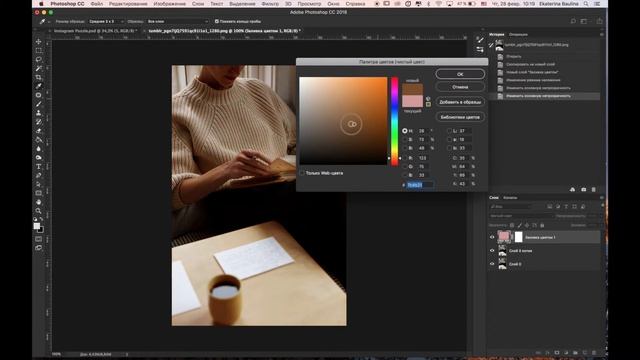The image size is (640, 360).
Task: Select the Magic Wand tool
Action: coord(38,69)
